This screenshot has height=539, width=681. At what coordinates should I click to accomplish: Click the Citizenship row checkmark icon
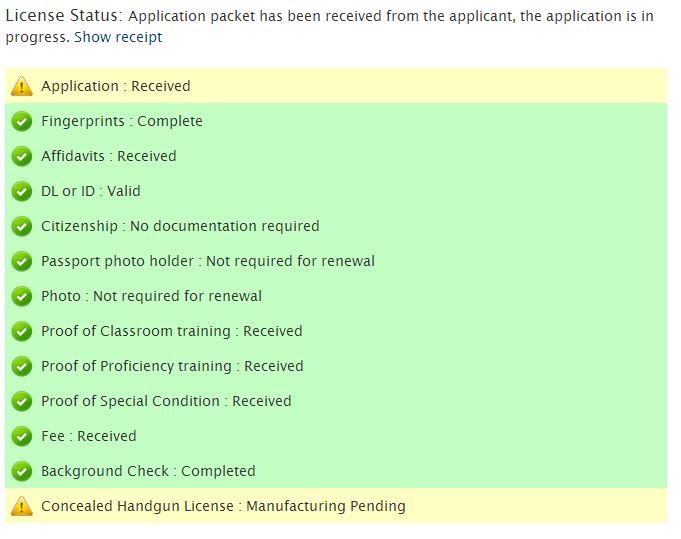pyautogui.click(x=22, y=226)
